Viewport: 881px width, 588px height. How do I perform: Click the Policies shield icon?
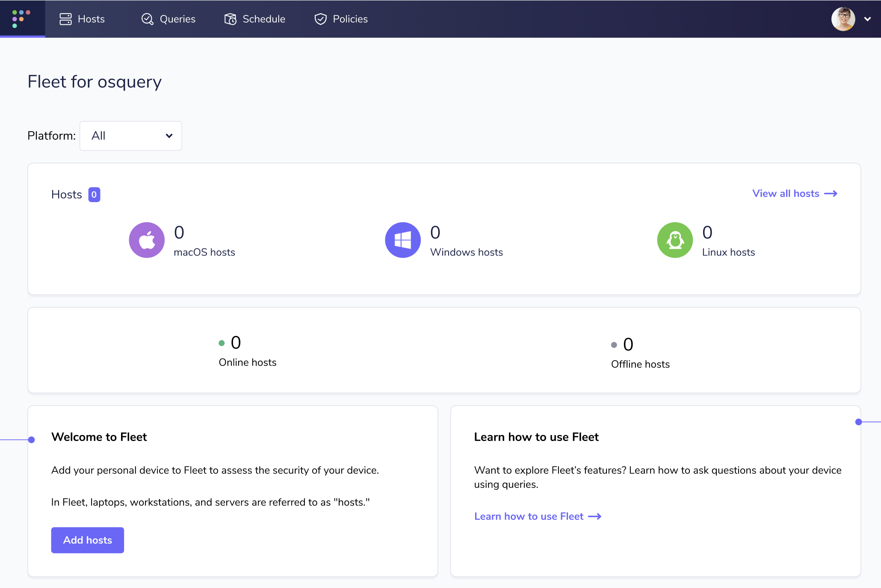click(320, 19)
